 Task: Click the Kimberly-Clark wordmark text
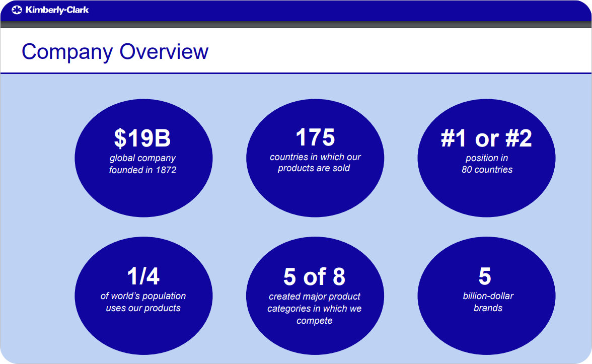pyautogui.click(x=57, y=10)
